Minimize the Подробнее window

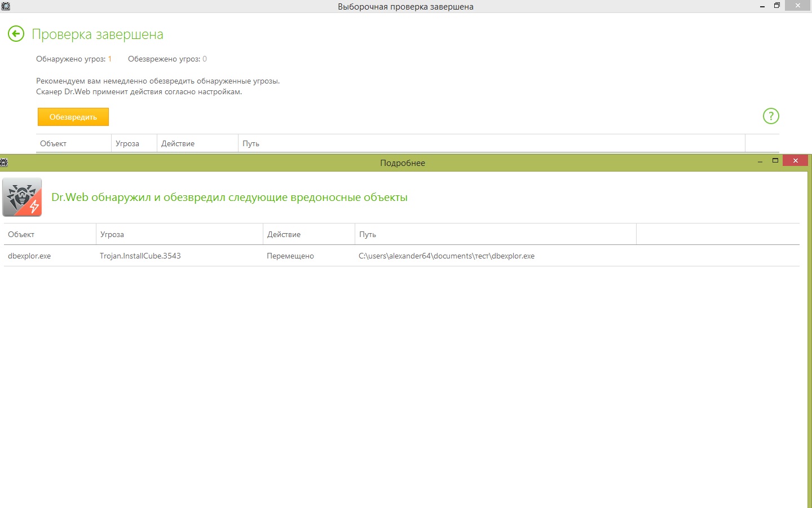760,161
